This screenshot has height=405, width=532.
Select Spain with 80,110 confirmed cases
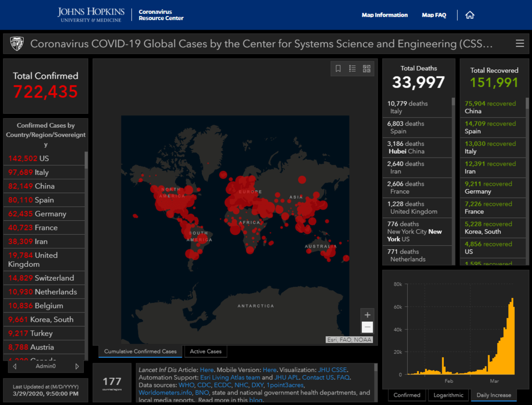[44, 200]
